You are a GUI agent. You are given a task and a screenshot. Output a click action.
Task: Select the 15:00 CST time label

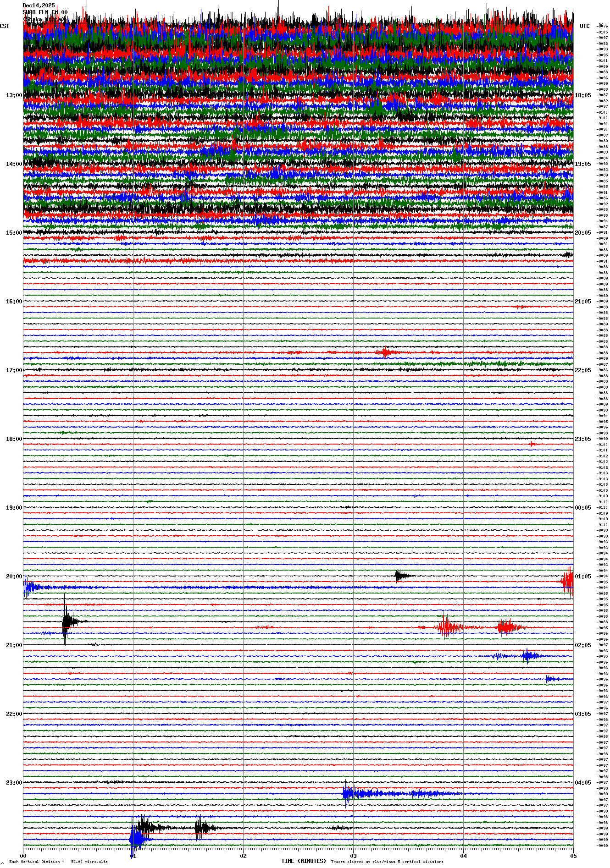(14, 233)
